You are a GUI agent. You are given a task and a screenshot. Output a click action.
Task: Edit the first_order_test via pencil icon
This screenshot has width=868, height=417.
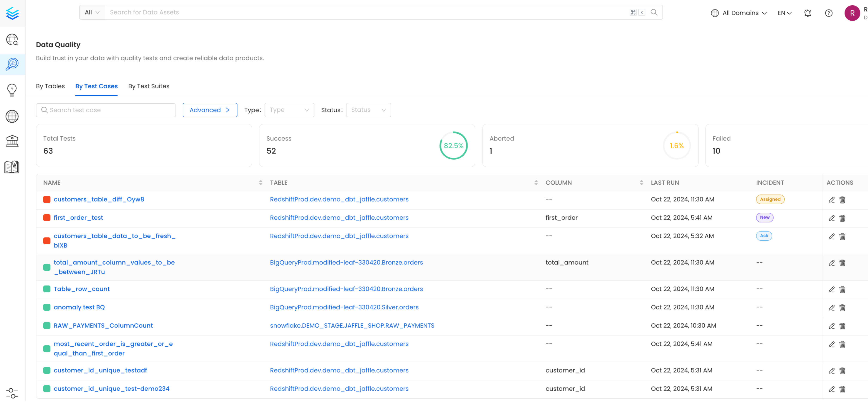tap(831, 218)
